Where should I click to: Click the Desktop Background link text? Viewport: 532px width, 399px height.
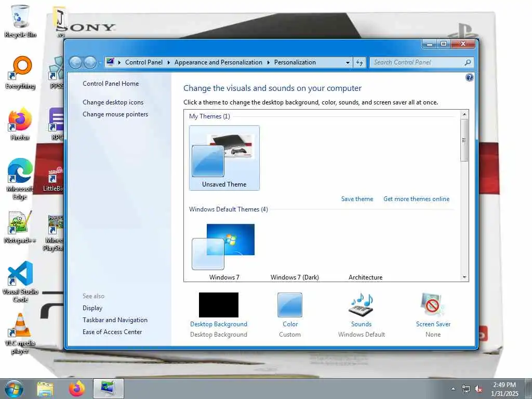(219, 324)
